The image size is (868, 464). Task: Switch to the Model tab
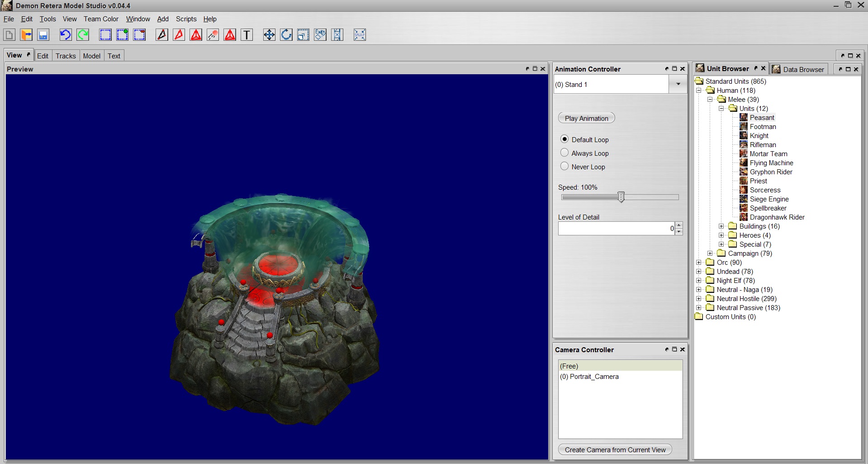click(91, 56)
